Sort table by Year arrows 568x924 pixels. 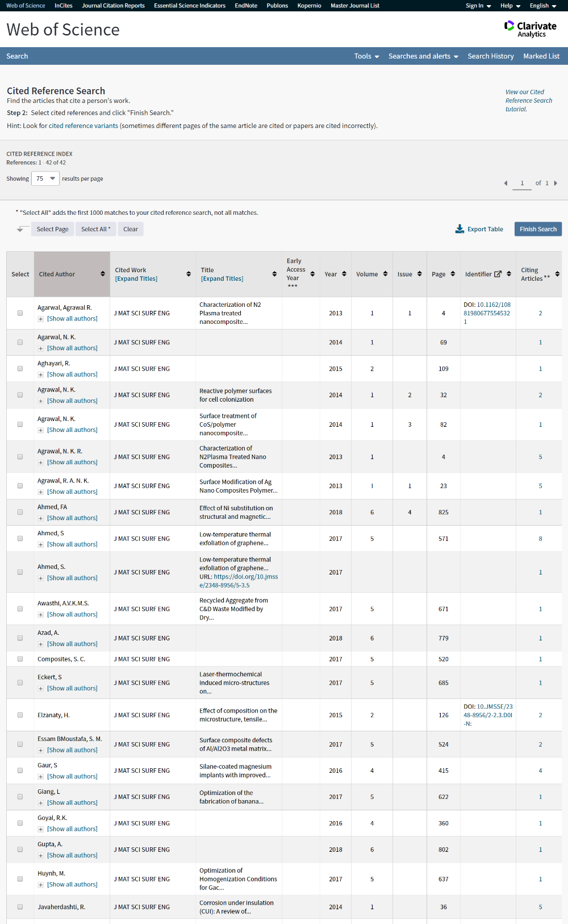pos(344,274)
